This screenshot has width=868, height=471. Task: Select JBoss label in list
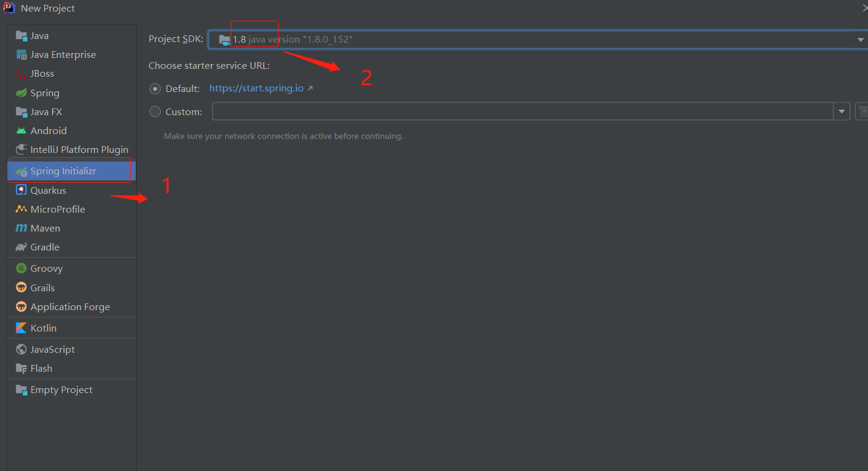pyautogui.click(x=43, y=74)
